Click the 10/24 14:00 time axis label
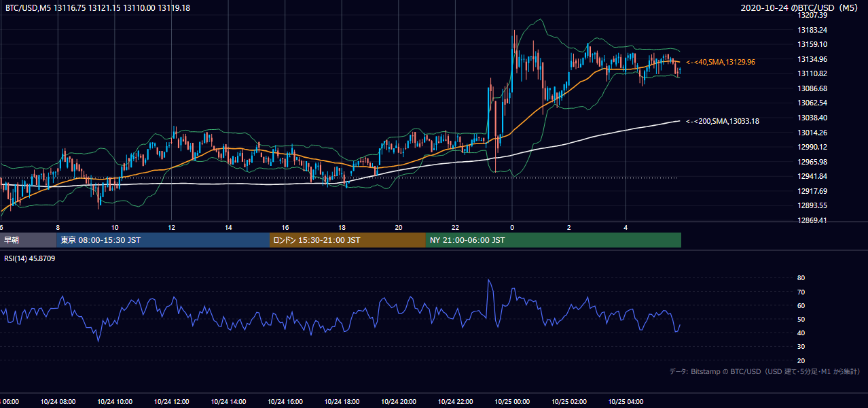This screenshot has width=868, height=408. 228,402
